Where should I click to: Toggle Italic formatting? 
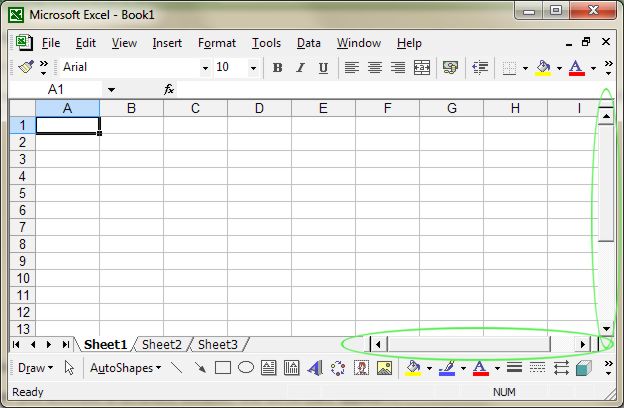click(x=300, y=68)
